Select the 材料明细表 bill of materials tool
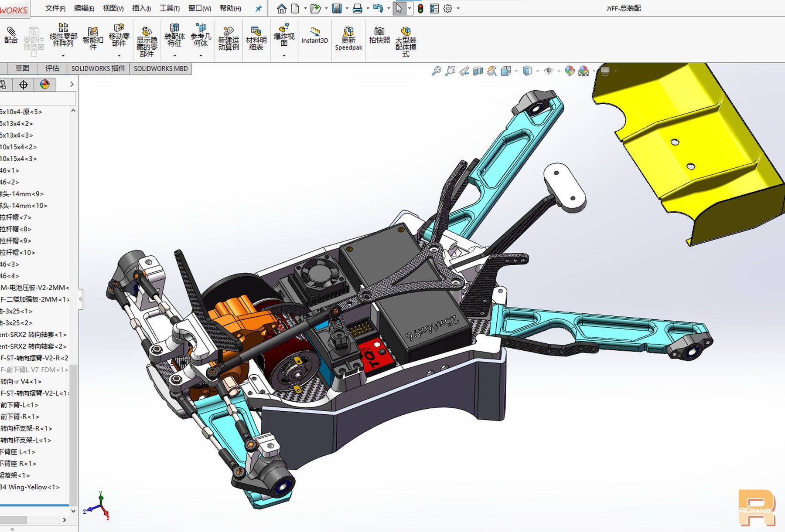Viewport: 785px width, 532px height. coord(256,38)
